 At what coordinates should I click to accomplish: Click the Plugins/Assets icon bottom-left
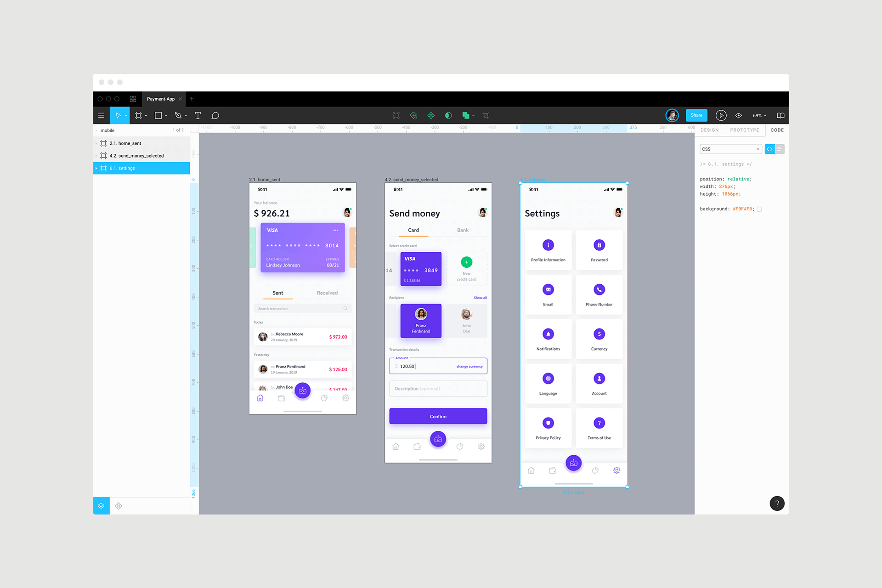118,505
